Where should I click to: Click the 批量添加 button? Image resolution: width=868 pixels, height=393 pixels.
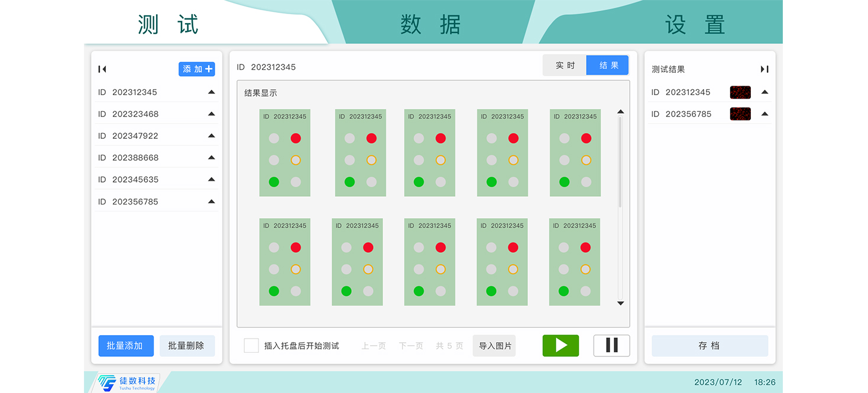[126, 346]
